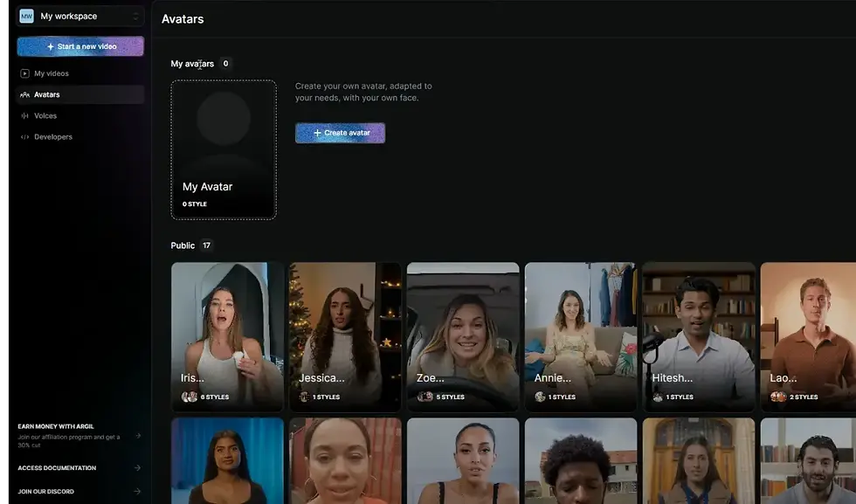Click the plus icon on Start a new video
This screenshot has height=504, width=856.
(x=51, y=46)
